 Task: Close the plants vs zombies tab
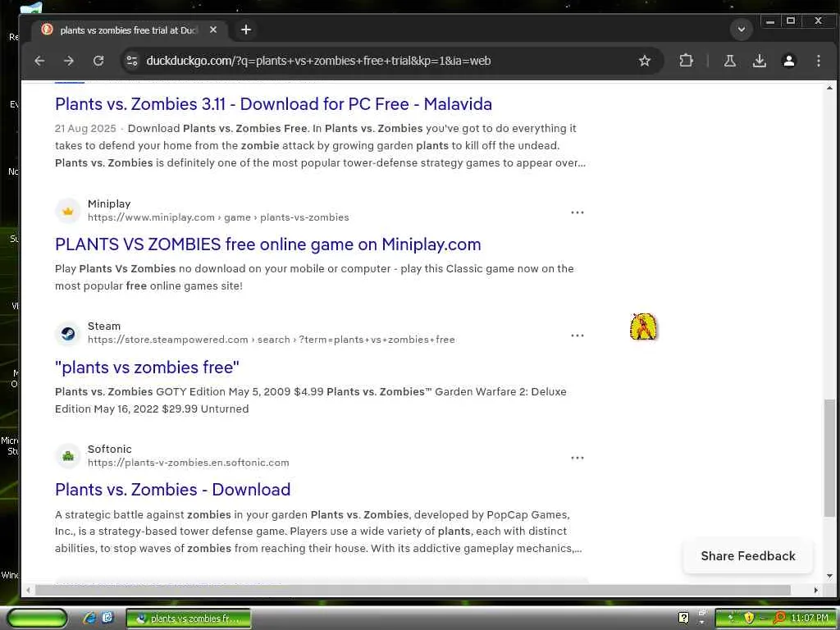213,30
